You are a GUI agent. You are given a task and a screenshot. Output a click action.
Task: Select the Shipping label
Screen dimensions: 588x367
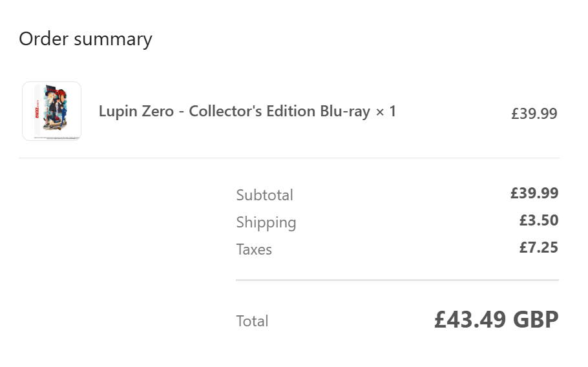[266, 222]
